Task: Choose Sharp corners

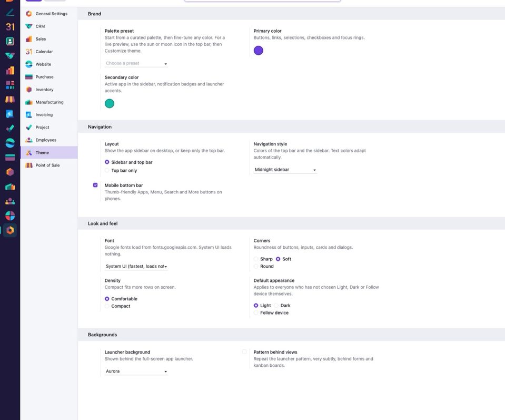Action: [x=256, y=259]
